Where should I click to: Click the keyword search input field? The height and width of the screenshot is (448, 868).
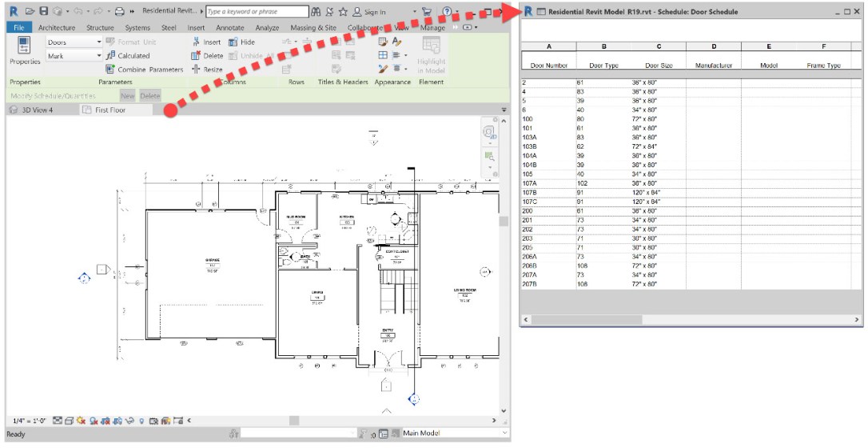point(256,12)
